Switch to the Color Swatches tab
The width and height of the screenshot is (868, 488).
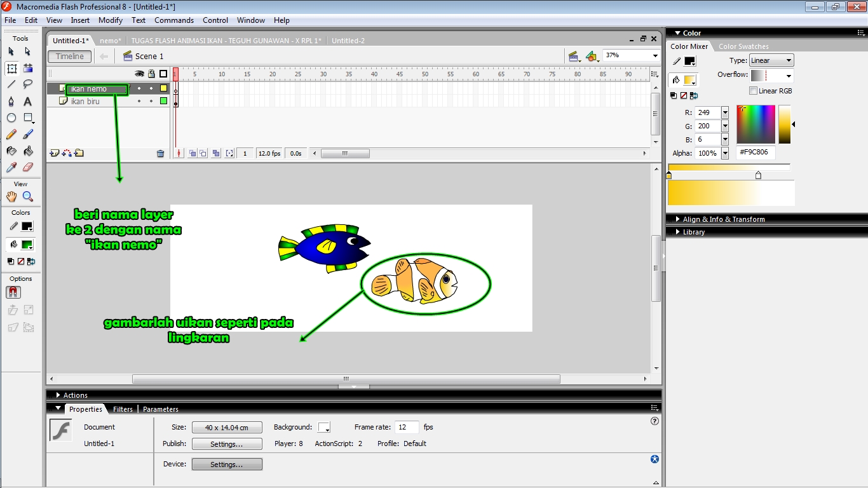pos(743,46)
